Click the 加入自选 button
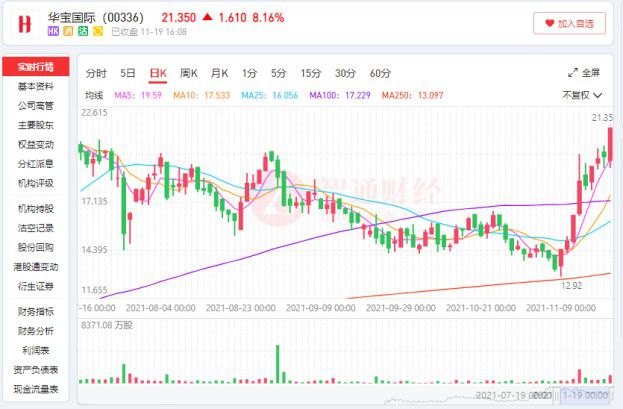The image size is (623, 409). (569, 23)
